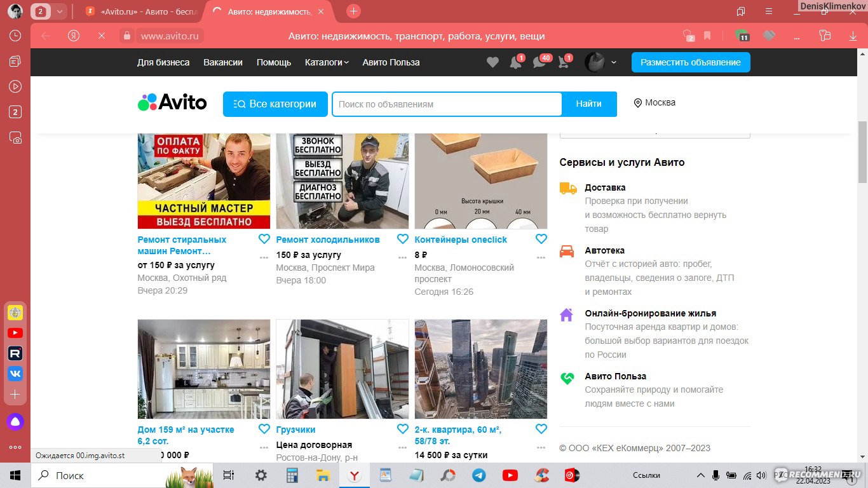Viewport: 868px width, 488px height.
Task: Favorite the Грузчики listing
Action: coord(403,429)
